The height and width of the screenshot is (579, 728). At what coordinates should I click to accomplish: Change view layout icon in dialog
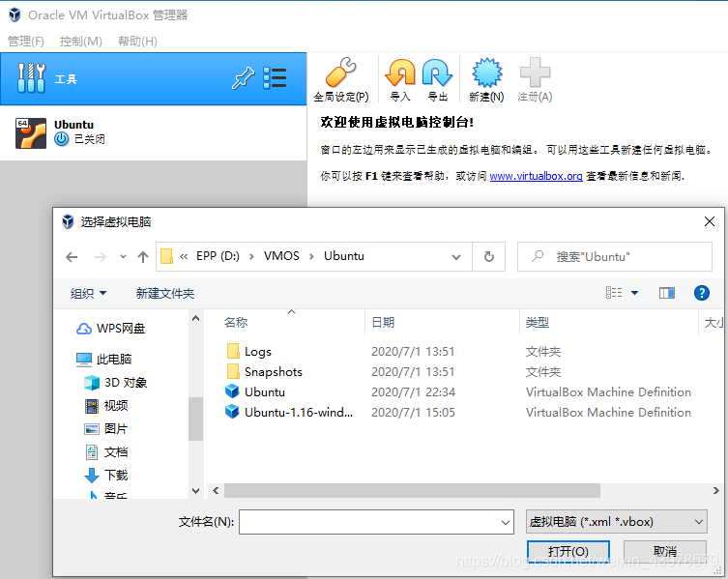(614, 293)
